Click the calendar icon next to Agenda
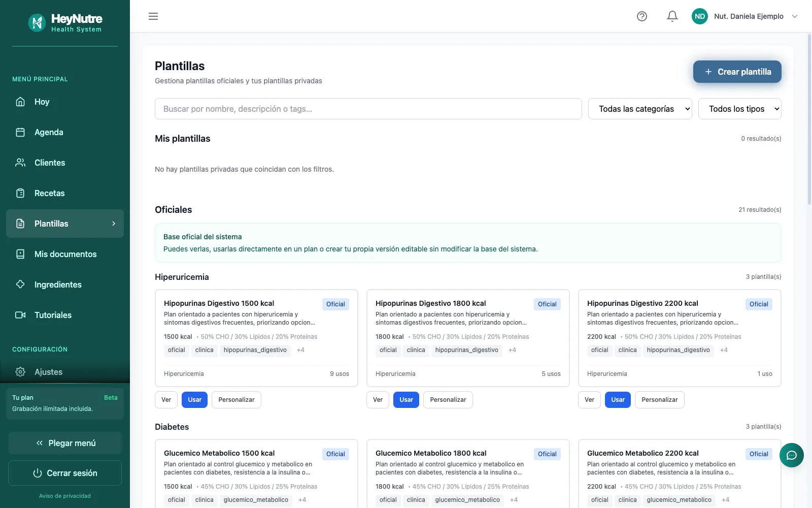The width and height of the screenshot is (812, 508). tap(20, 132)
